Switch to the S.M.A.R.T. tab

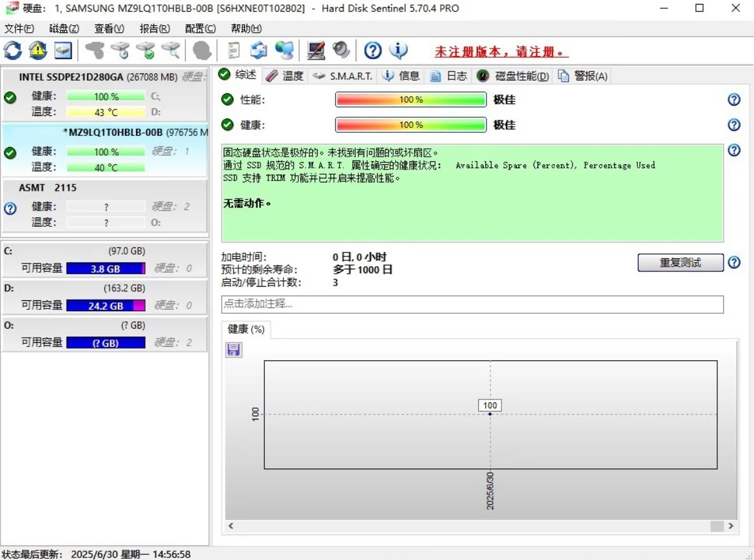343,76
